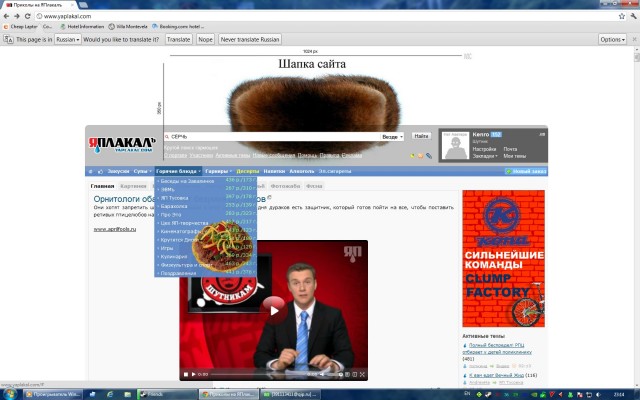The width and height of the screenshot is (640, 400).
Task: Open the language dropdown showing Russian
Action: [x=68, y=40]
